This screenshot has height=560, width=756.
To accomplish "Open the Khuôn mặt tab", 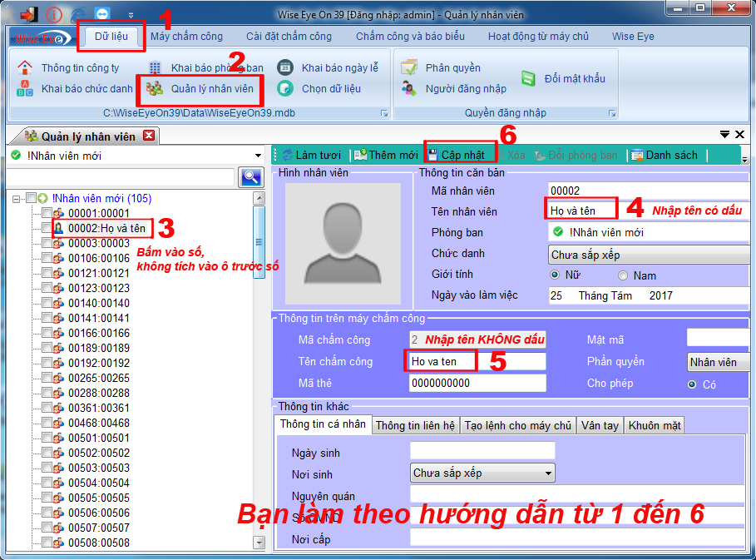I will pyautogui.click(x=655, y=425).
